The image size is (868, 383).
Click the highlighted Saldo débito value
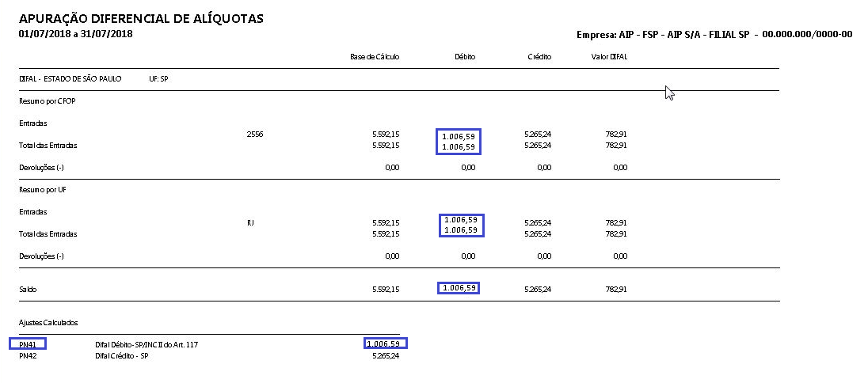pos(459,288)
